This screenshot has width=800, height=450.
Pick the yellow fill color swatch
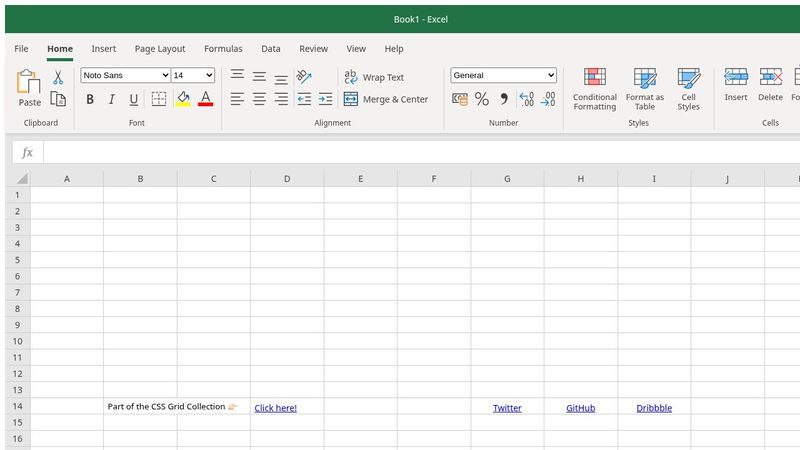point(182,99)
